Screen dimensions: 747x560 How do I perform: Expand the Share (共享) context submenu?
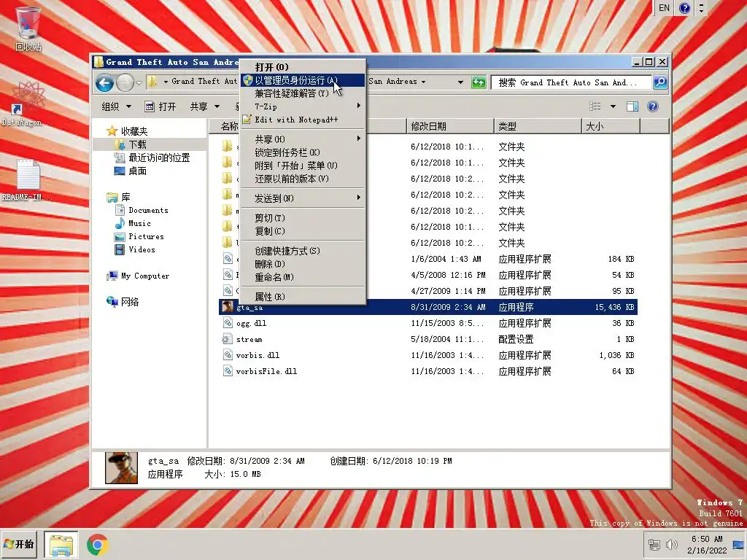point(303,139)
